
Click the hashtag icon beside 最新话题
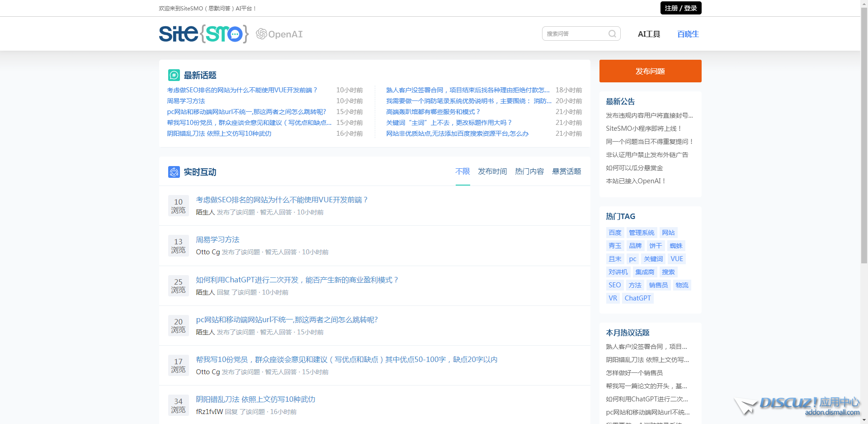point(174,75)
